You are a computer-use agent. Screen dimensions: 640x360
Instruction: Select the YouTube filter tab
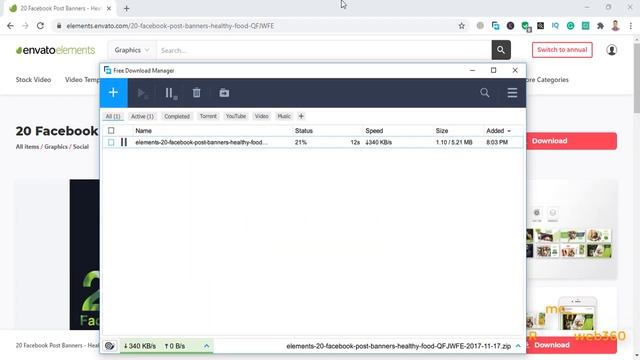click(x=236, y=116)
